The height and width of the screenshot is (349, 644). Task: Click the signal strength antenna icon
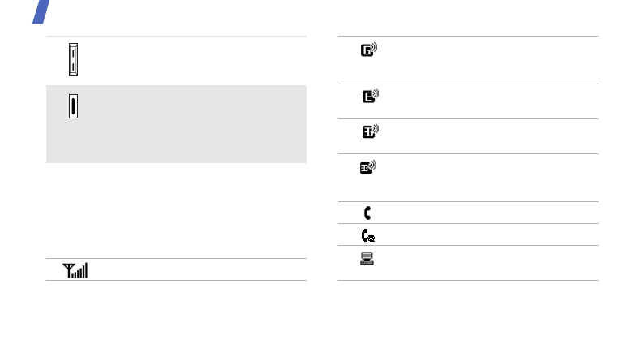click(x=75, y=270)
